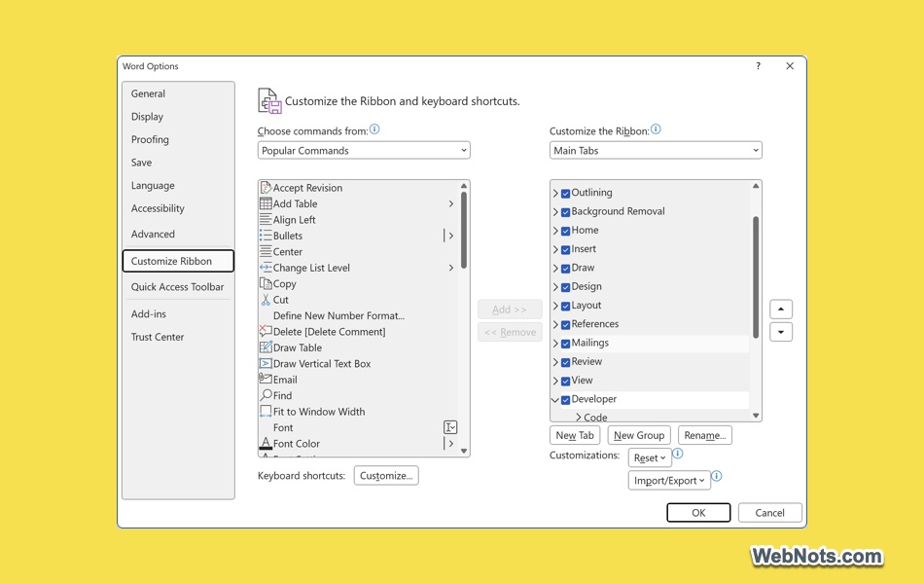Click the info icon next to Import/Export
Screen dimensions: 924x584
click(x=717, y=475)
